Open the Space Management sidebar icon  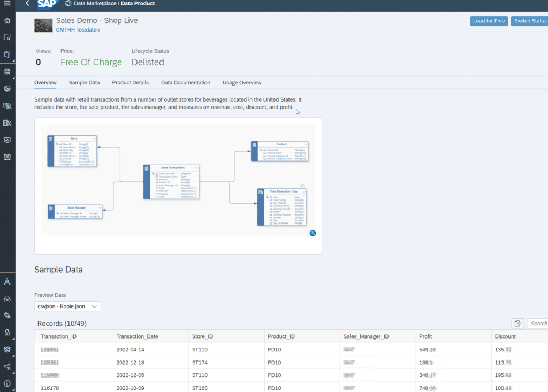(7, 281)
